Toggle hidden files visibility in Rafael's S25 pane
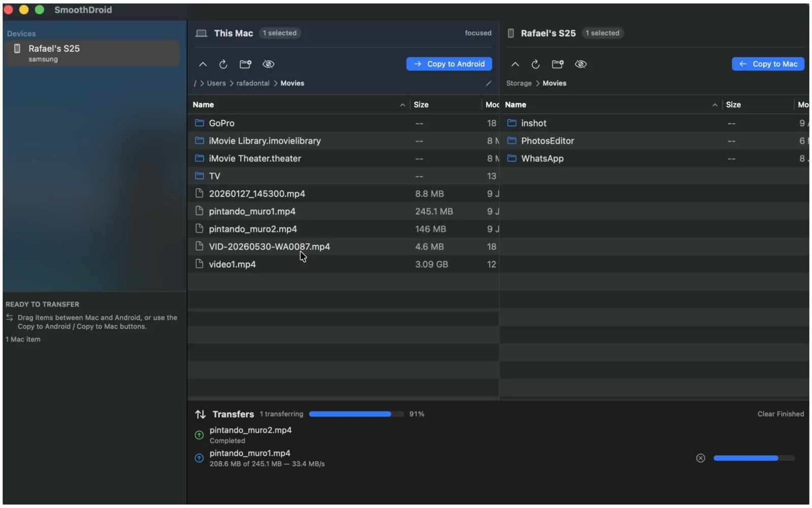The height and width of the screenshot is (508, 812). pyautogui.click(x=581, y=65)
